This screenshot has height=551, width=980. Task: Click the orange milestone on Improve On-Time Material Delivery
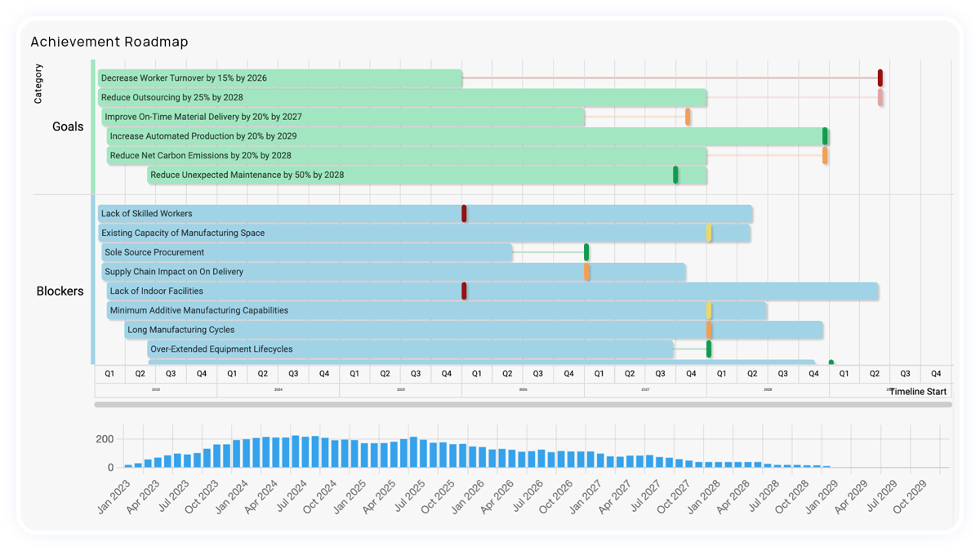tap(688, 117)
